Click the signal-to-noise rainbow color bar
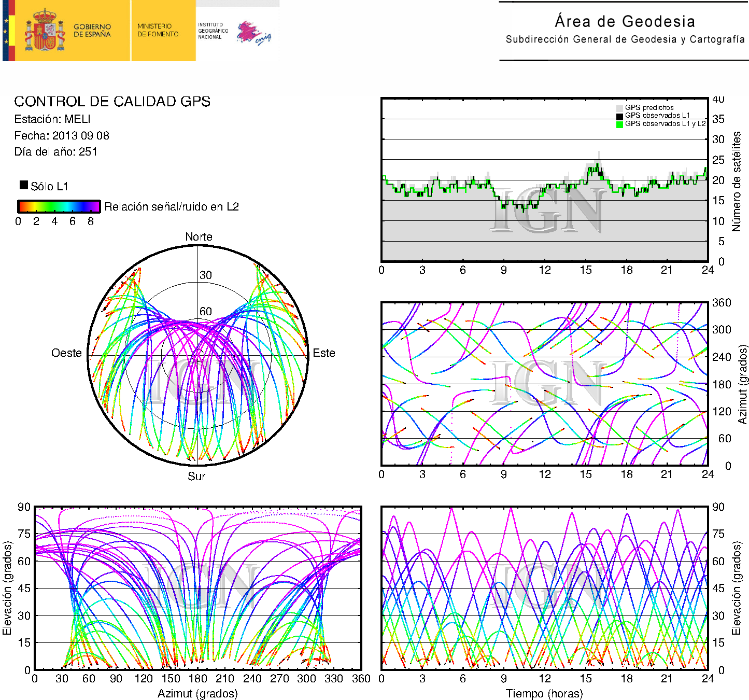The width and height of the screenshot is (749, 700). pyautogui.click(x=59, y=206)
